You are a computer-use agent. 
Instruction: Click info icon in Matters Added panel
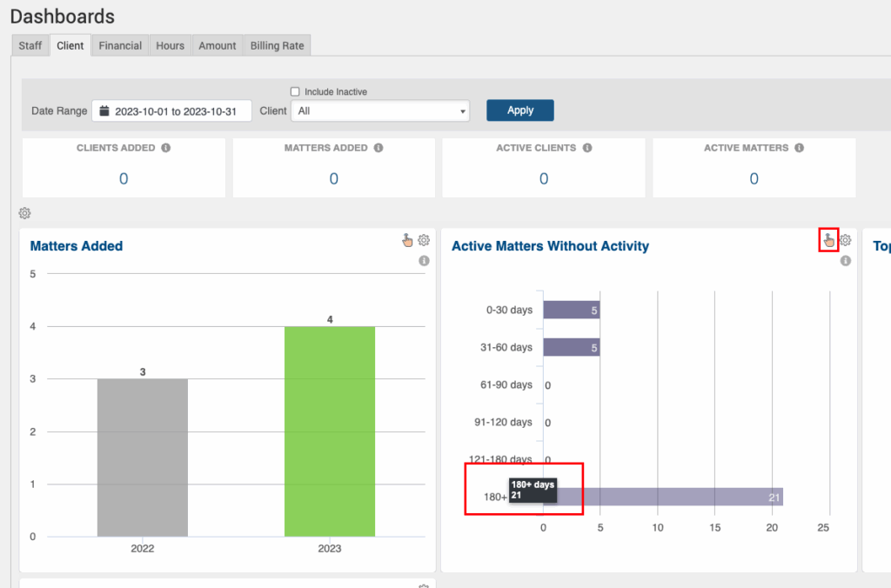[424, 261]
